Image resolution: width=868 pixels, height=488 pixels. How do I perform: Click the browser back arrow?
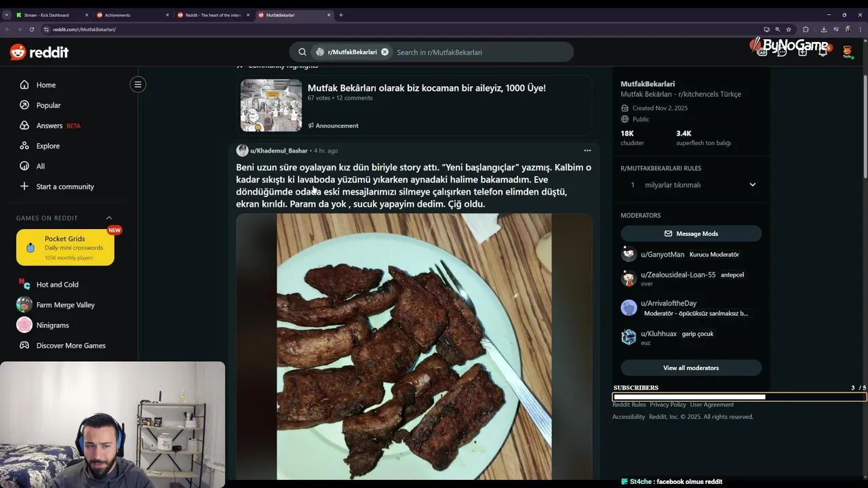pos(7,29)
